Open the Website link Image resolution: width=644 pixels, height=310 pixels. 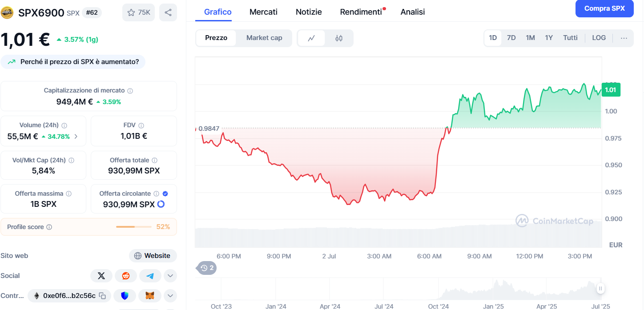[x=153, y=256]
